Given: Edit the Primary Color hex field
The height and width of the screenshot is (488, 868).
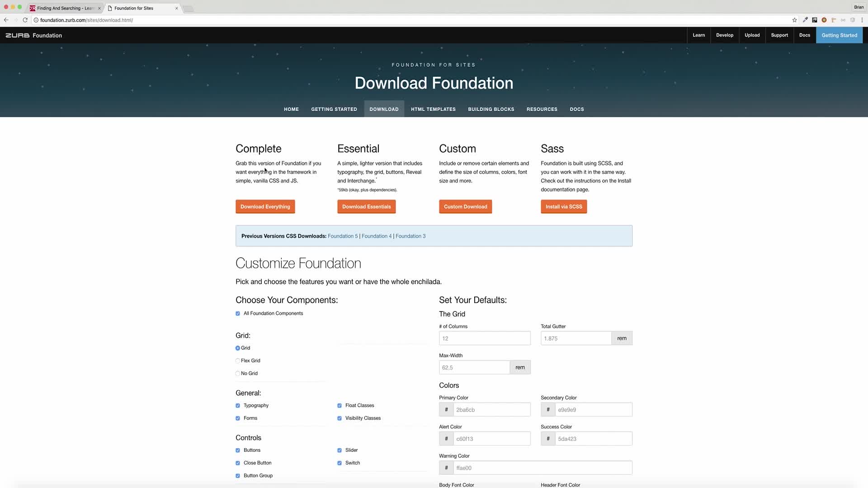Looking at the screenshot, I should click(x=492, y=410).
